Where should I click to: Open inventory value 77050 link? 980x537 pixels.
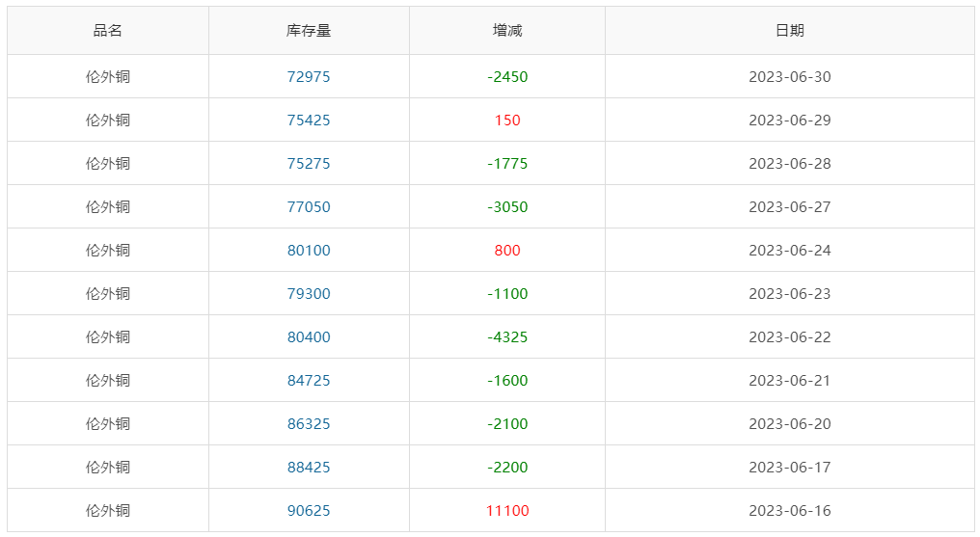point(309,206)
